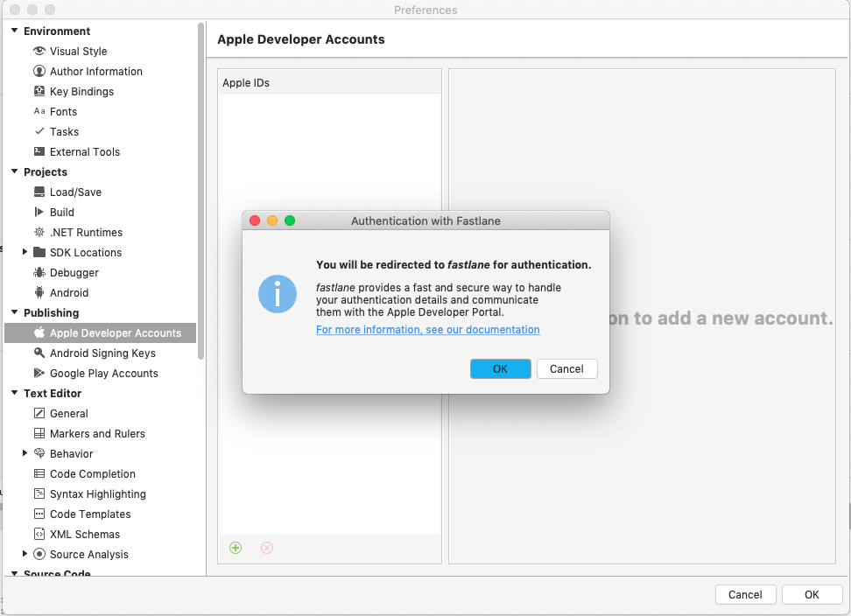Click the Build play icon

pyautogui.click(x=39, y=212)
